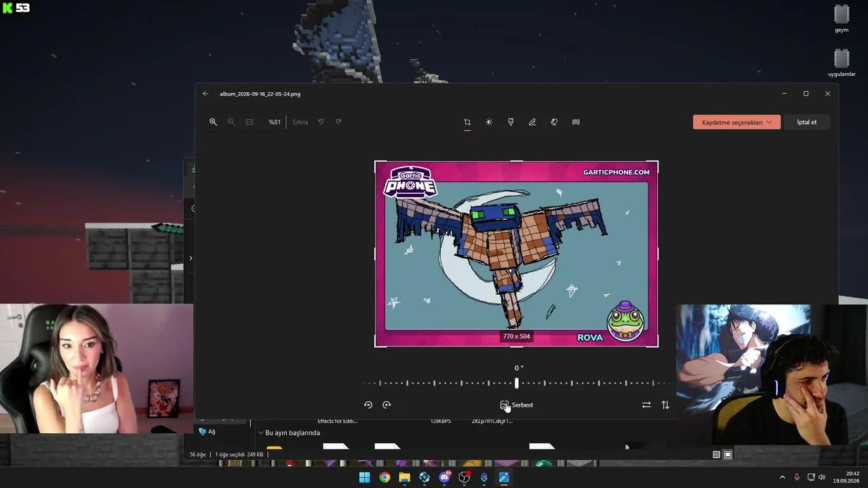Show hidden system tray icons
The height and width of the screenshot is (488, 868).
pos(782,477)
